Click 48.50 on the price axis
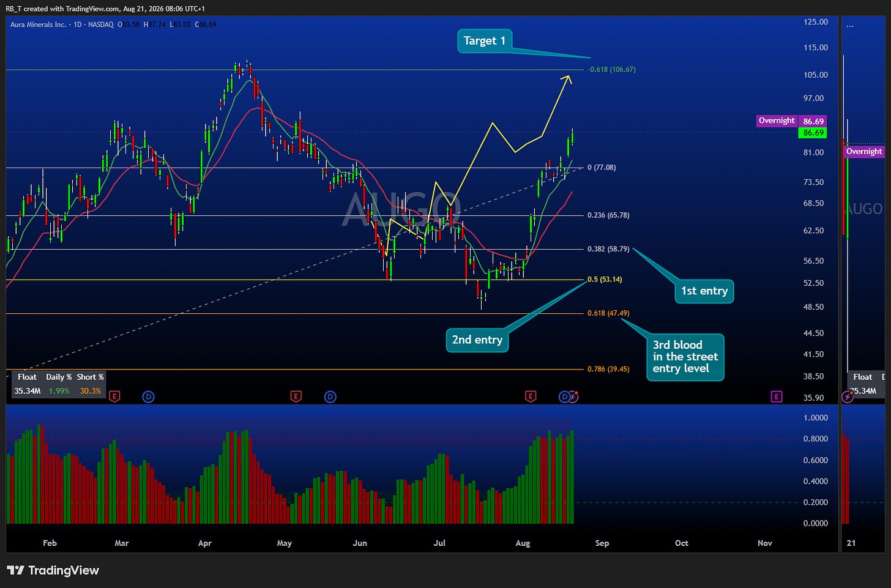 814,307
